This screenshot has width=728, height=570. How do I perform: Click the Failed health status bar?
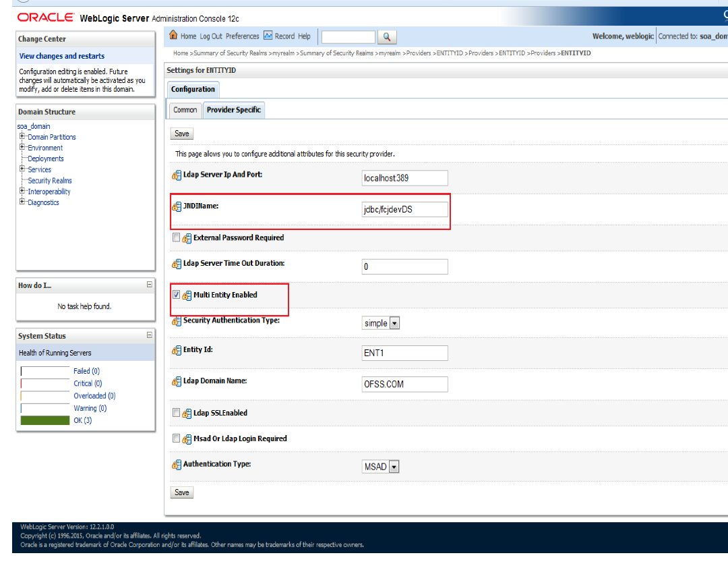pyautogui.click(x=45, y=371)
